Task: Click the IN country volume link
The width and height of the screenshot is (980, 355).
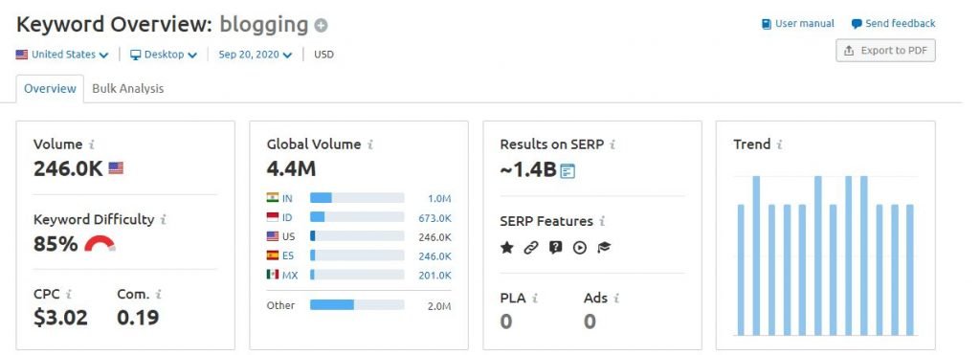Action: point(287,199)
